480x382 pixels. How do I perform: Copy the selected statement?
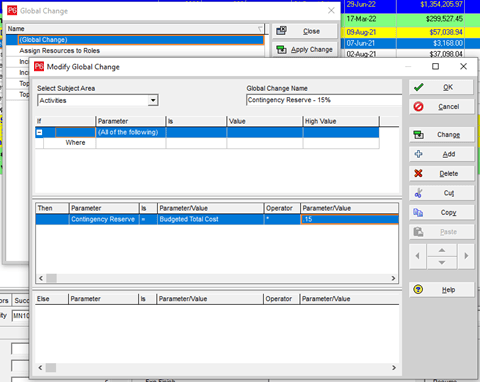[441, 212]
